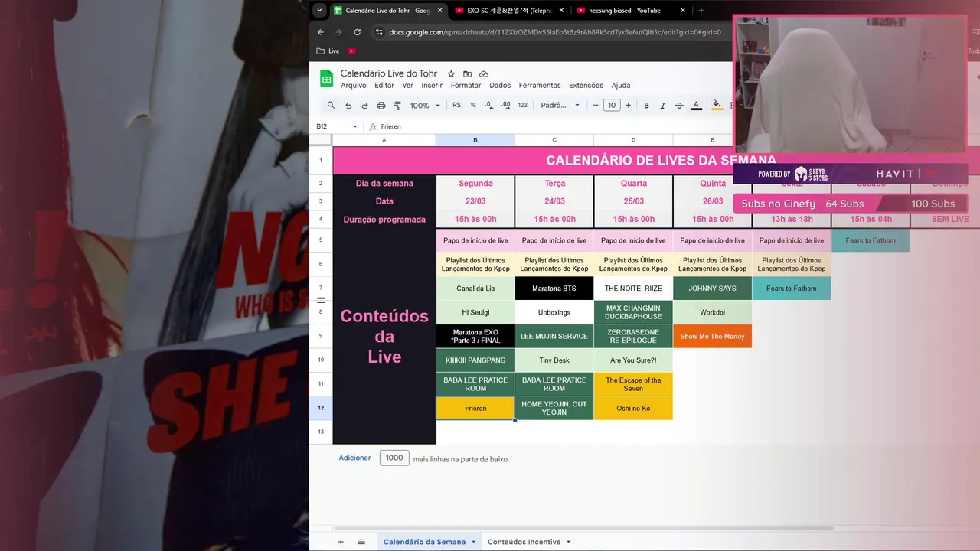Open the Ferramentas menu
The width and height of the screenshot is (980, 551).
[x=540, y=86]
